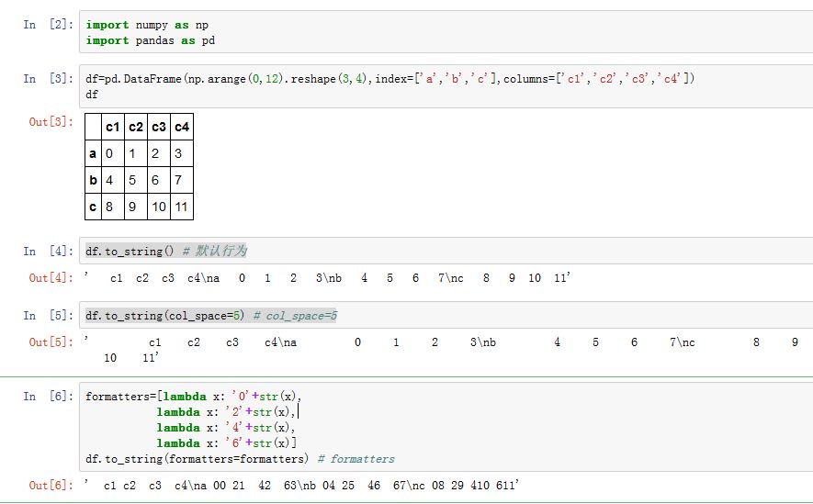Select row index 'c' in the DataFrame table
The image size is (813, 504).
[93, 207]
